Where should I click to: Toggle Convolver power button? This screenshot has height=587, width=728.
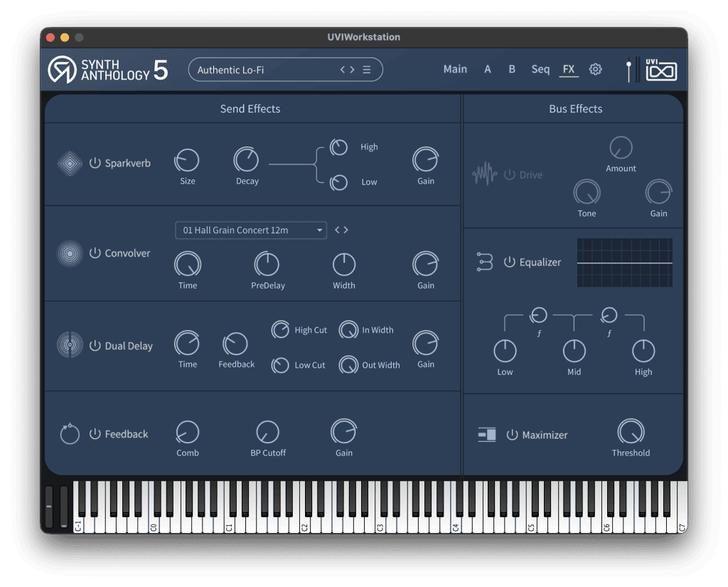click(95, 253)
